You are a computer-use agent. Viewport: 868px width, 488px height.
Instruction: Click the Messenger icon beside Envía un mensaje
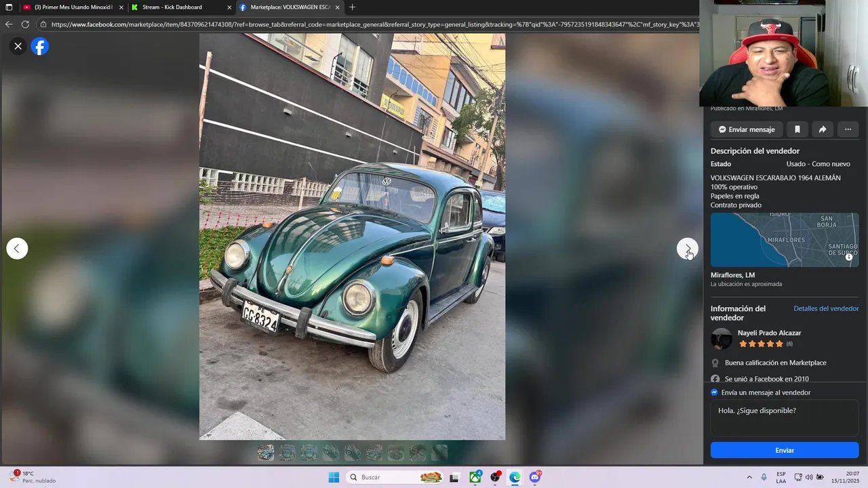(714, 392)
